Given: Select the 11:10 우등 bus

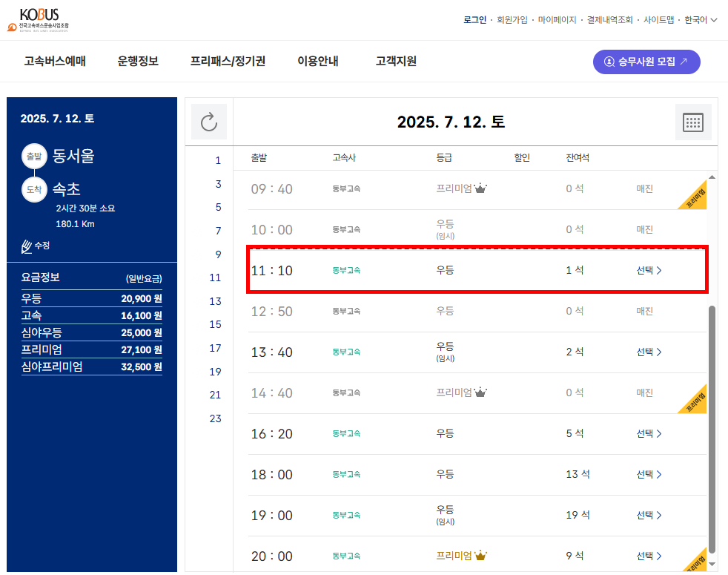Looking at the screenshot, I should [x=649, y=270].
